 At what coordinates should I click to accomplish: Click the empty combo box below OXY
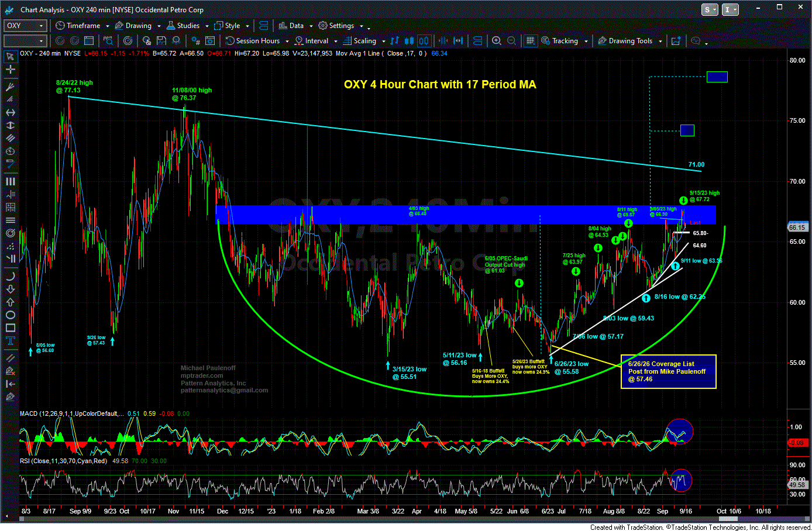click(25, 41)
